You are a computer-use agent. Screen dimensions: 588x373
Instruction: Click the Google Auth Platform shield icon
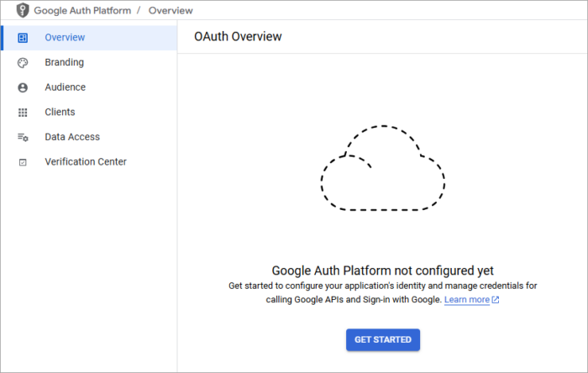pos(23,10)
